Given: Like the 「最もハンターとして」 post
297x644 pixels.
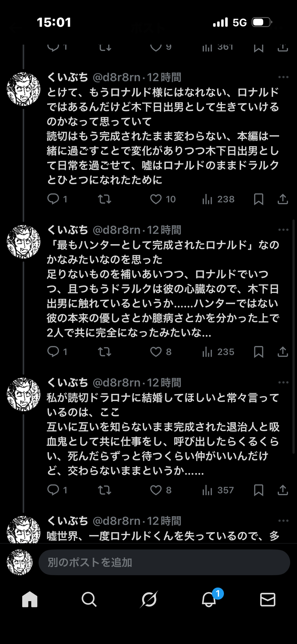Looking at the screenshot, I should click(156, 352).
